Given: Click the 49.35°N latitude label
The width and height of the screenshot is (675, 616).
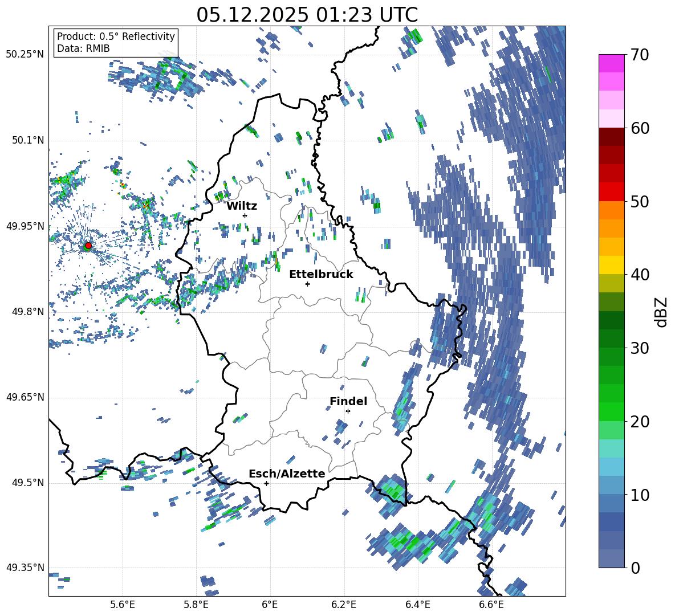Looking at the screenshot, I should [25, 568].
